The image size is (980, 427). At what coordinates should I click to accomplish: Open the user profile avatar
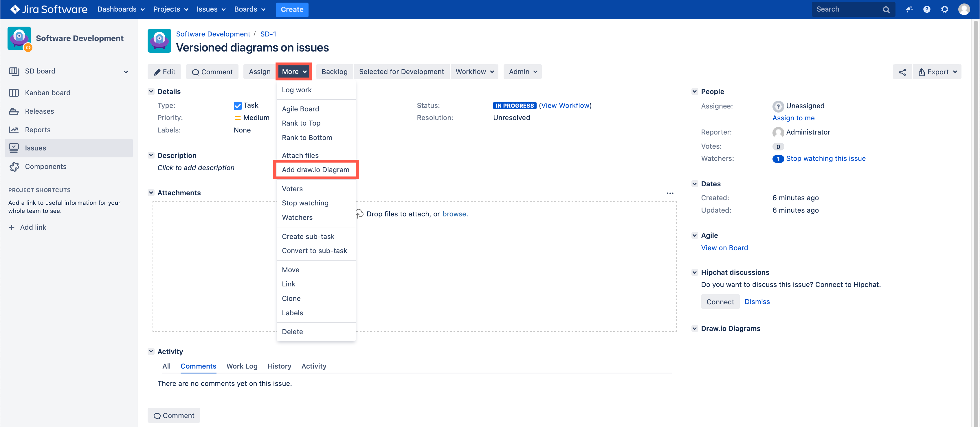pyautogui.click(x=964, y=9)
